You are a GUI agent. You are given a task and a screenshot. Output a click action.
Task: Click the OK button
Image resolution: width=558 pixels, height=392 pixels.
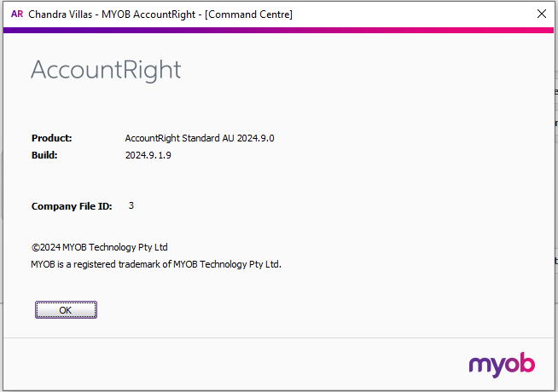(x=66, y=310)
